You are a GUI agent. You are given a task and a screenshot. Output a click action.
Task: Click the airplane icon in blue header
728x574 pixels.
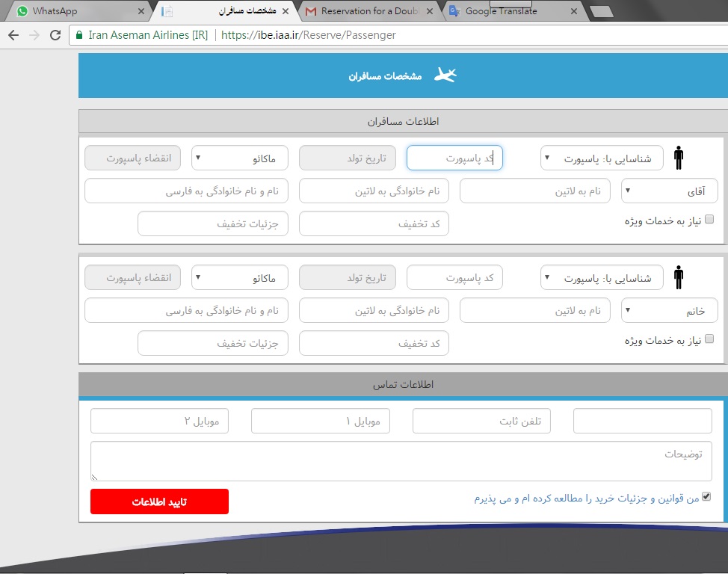point(445,75)
